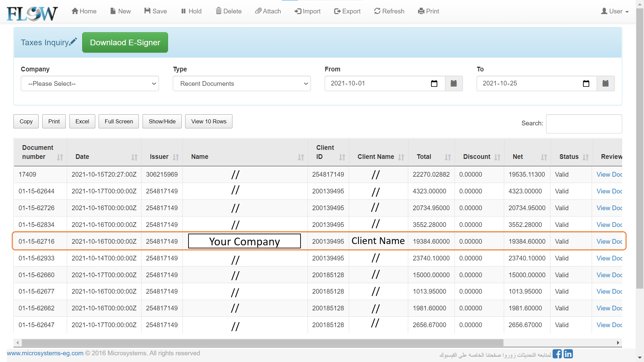Open View Doc link for document 17409
Screen dimensions: 644x362
pos(609,174)
